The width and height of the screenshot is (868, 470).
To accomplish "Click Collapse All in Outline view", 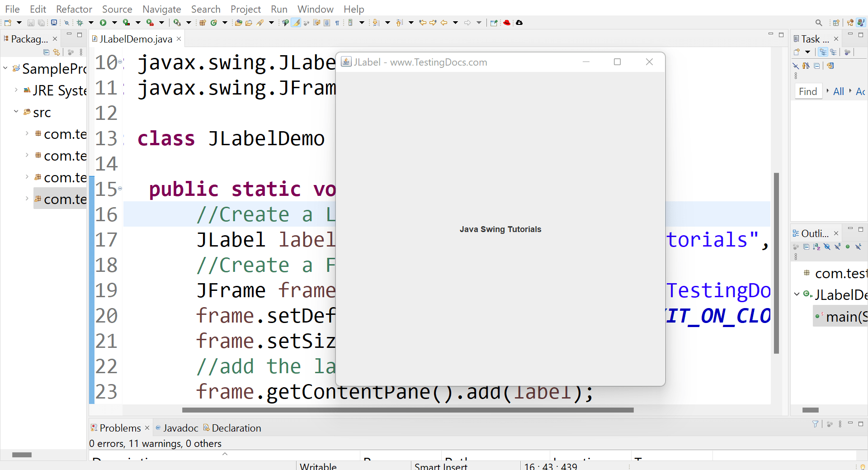I will pyautogui.click(x=806, y=247).
